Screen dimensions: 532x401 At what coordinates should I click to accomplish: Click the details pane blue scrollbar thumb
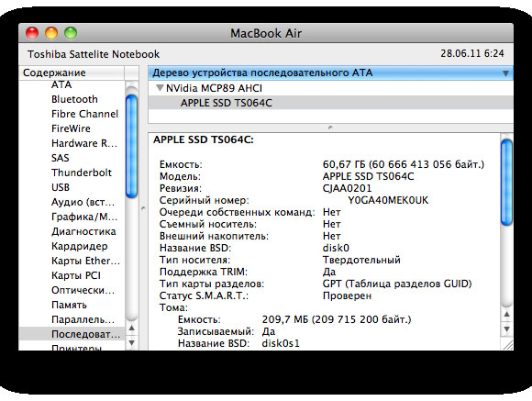pos(506,183)
